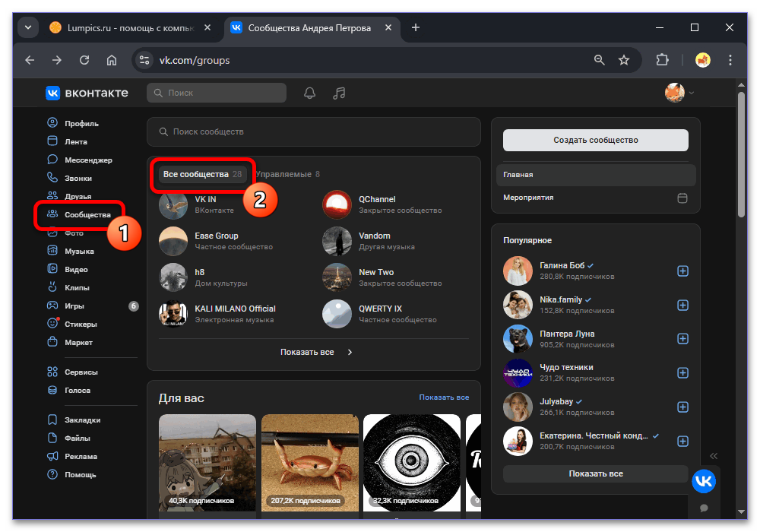Click the ВКонтакте logo in header
This screenshot has height=532, width=760.
[x=87, y=93]
